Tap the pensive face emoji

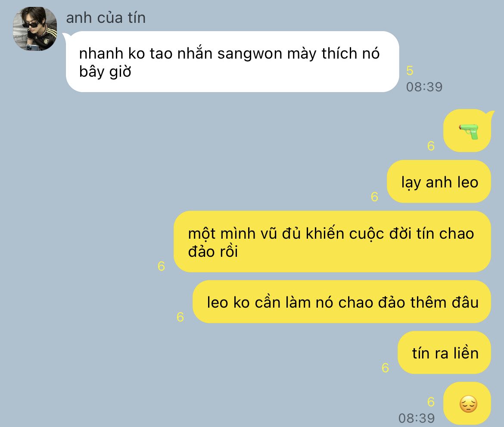pos(468,404)
